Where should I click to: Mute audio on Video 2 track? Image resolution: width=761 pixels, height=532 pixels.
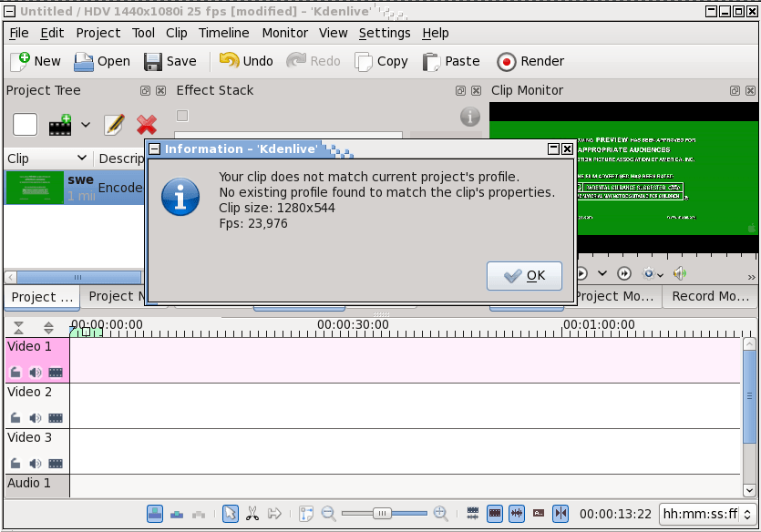click(x=35, y=417)
